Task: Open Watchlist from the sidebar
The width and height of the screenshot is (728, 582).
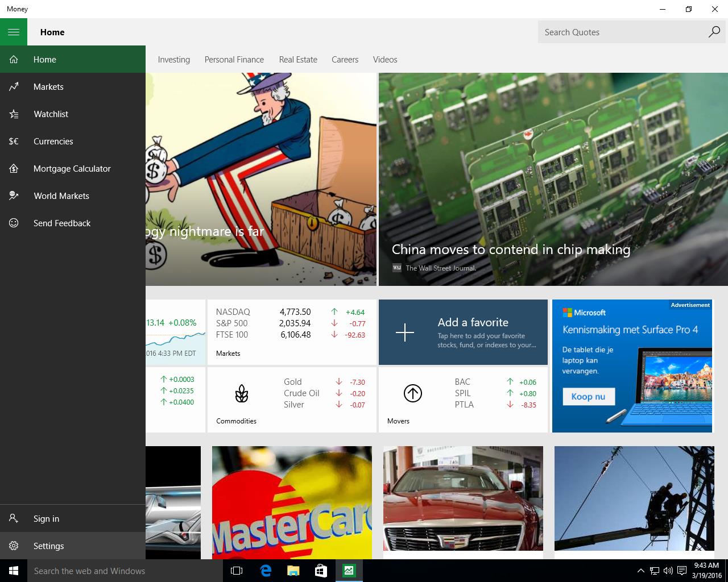Action: click(73, 114)
